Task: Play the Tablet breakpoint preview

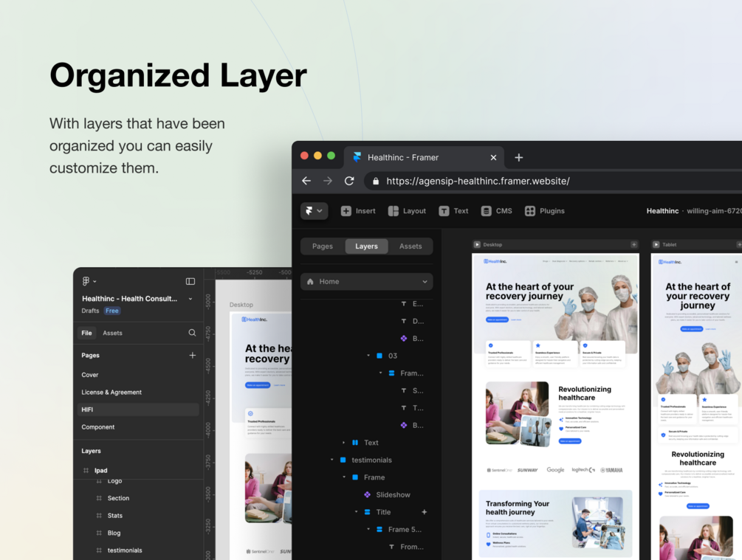Action: click(x=656, y=244)
